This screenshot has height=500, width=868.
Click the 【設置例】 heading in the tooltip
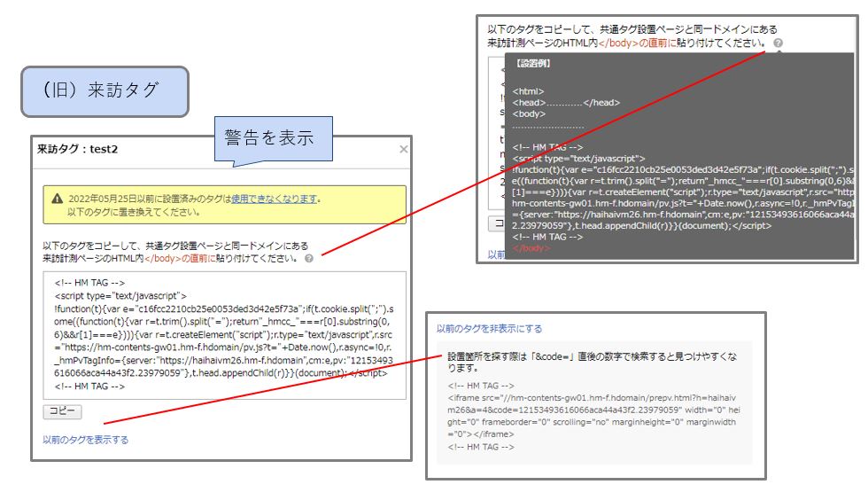tap(533, 63)
